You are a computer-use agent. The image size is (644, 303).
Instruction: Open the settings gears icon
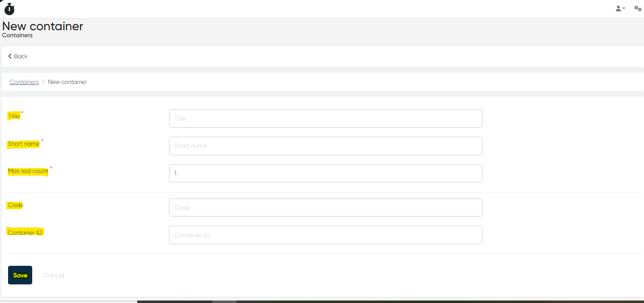point(637,9)
